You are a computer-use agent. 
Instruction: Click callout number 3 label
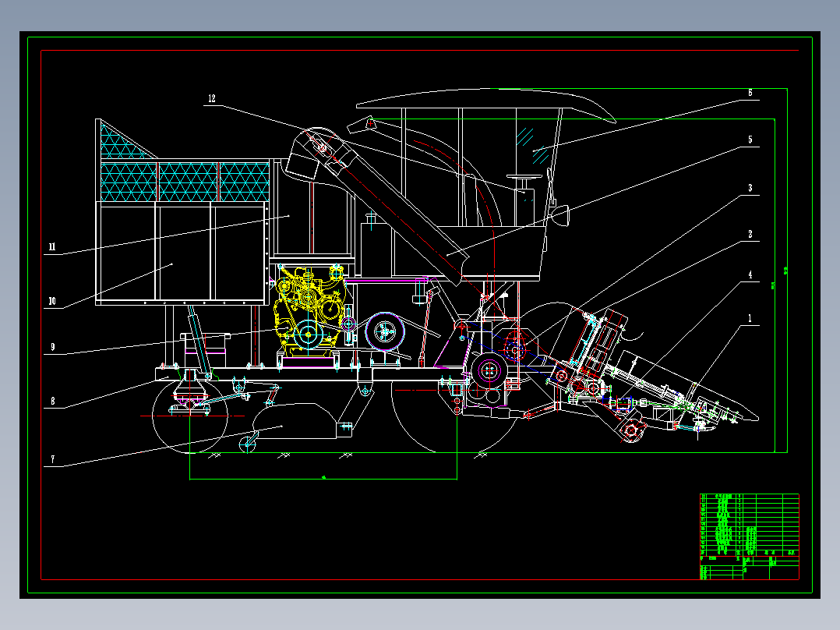pyautogui.click(x=750, y=188)
